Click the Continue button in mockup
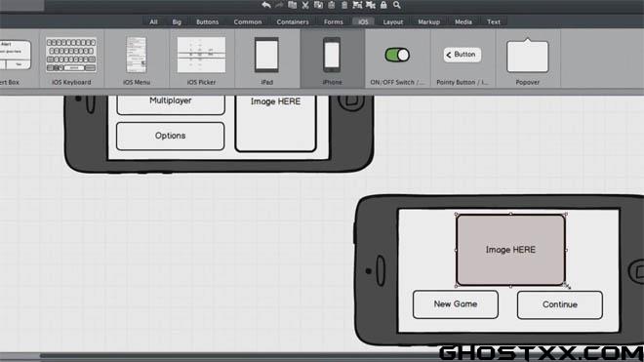Screen dimensions: 644x362 pyautogui.click(x=560, y=304)
